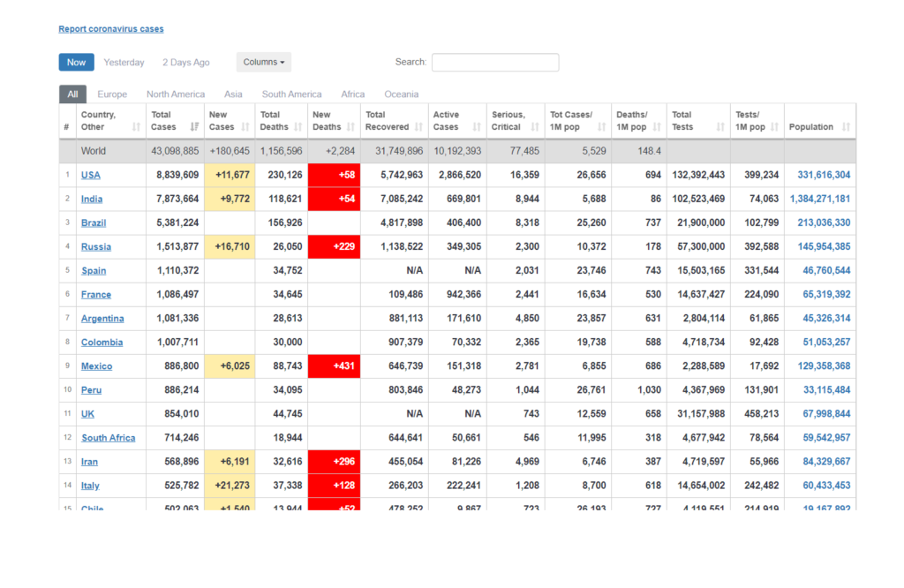Sort by Country, Other column arrows

pos(136,127)
